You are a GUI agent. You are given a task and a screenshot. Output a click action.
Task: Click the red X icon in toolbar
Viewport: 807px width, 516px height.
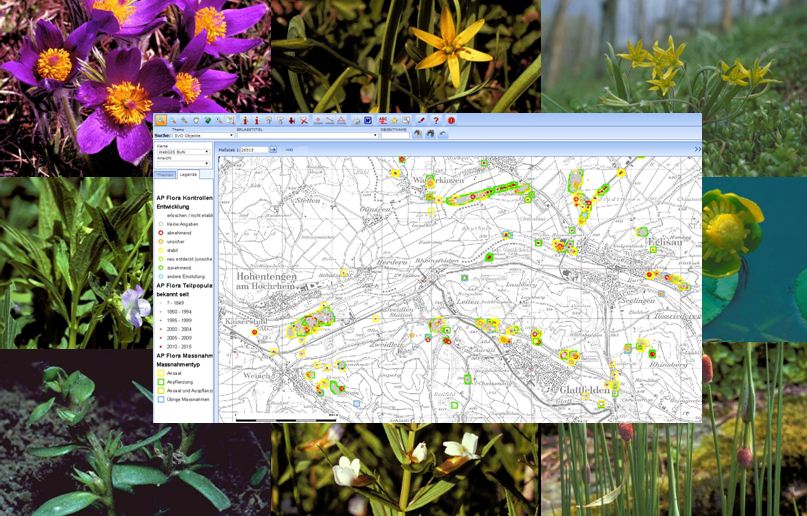[303, 120]
